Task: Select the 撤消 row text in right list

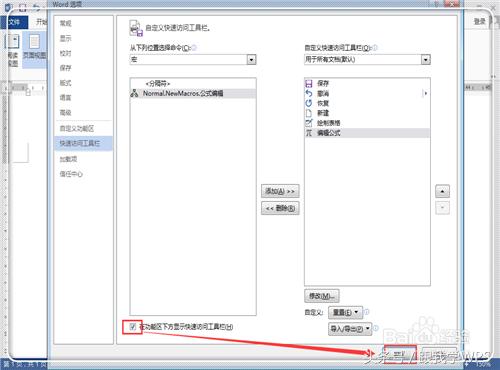Action: point(323,93)
